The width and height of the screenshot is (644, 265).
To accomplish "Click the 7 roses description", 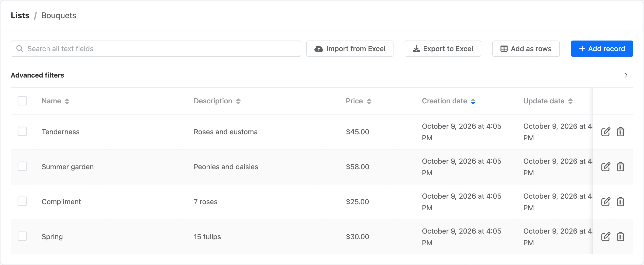I will point(206,202).
